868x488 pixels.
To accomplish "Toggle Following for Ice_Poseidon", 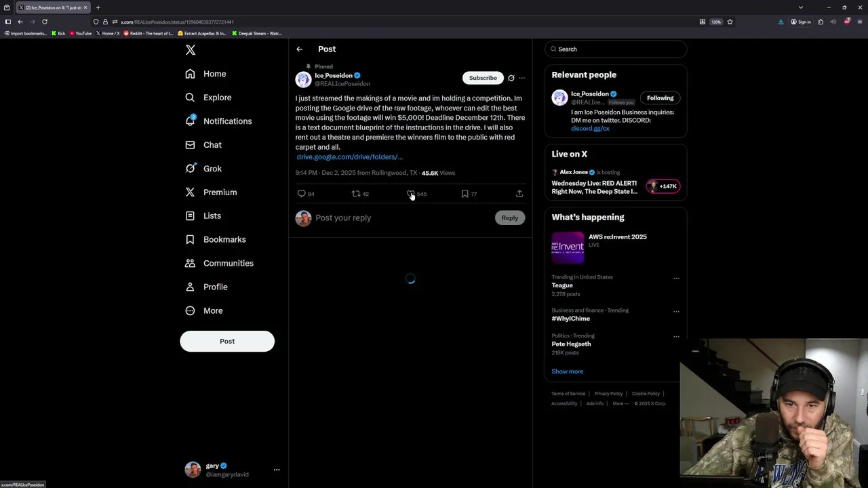I will tap(660, 98).
